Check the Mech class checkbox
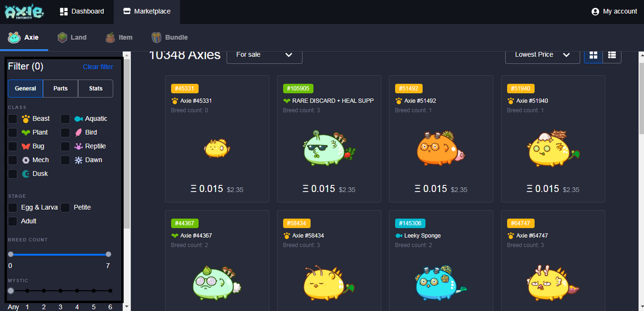Image resolution: width=644 pixels, height=311 pixels. (13, 160)
